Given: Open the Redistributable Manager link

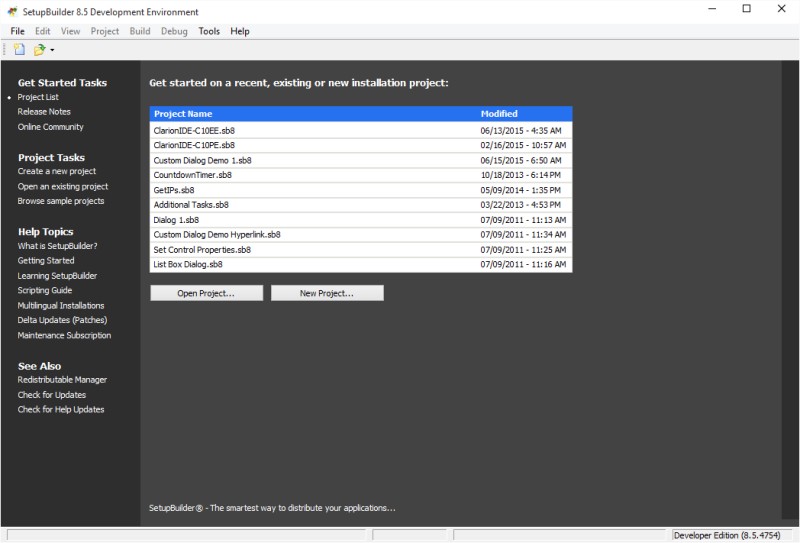Looking at the screenshot, I should [62, 380].
